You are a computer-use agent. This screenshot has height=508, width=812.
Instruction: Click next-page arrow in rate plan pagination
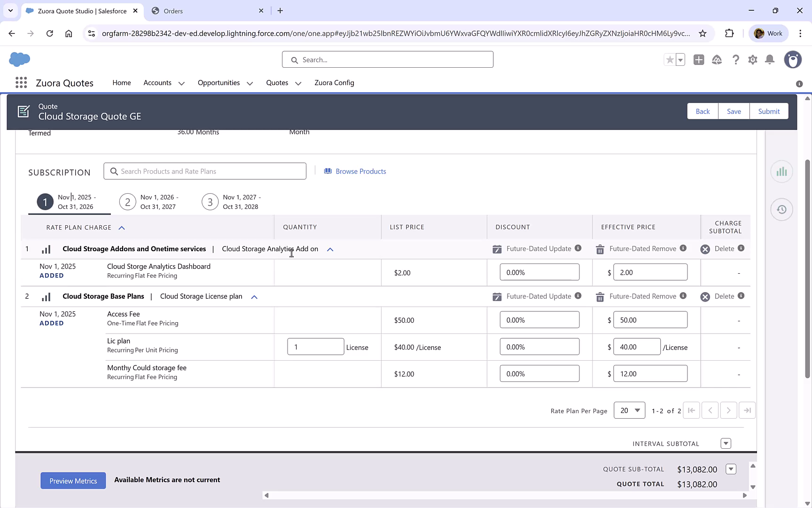click(728, 410)
